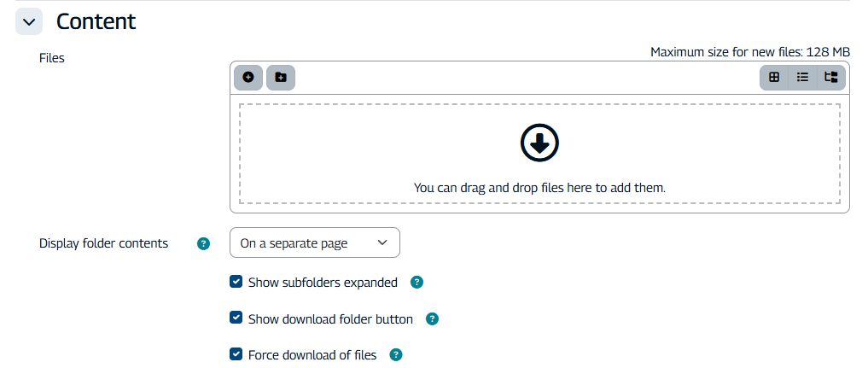Open help for Show download folder button
The image size is (868, 368).
tap(432, 319)
